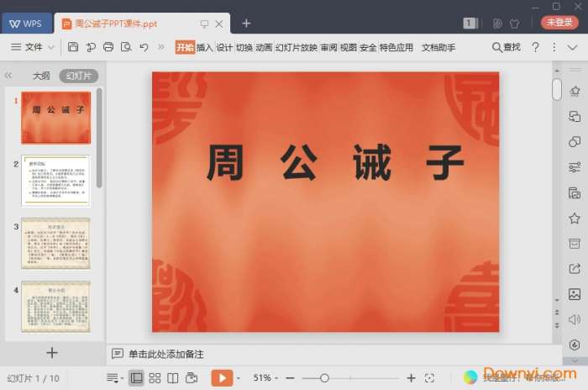Image resolution: width=588 pixels, height=390 pixels.
Task: Select the 特色应用 ribbon tab
Action: click(x=396, y=47)
